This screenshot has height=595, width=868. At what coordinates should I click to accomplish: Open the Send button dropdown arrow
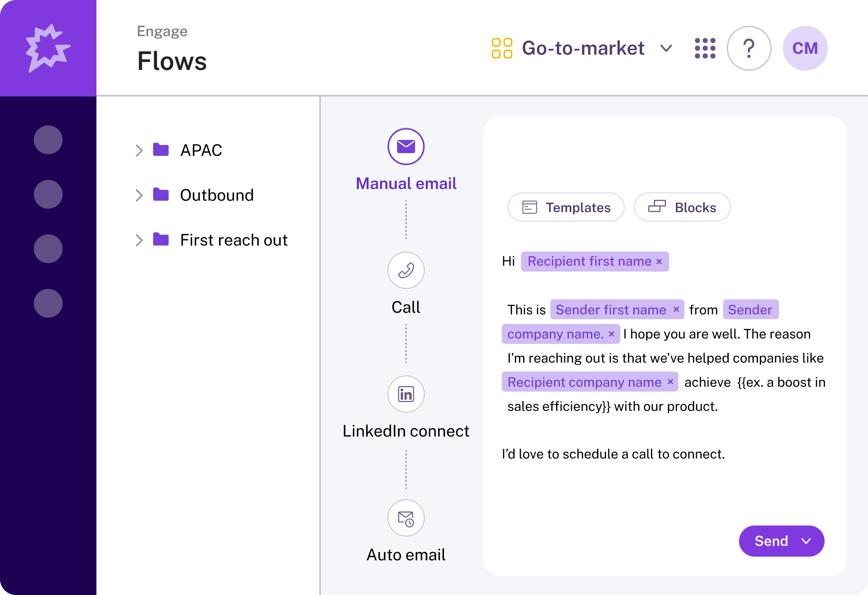pos(806,541)
